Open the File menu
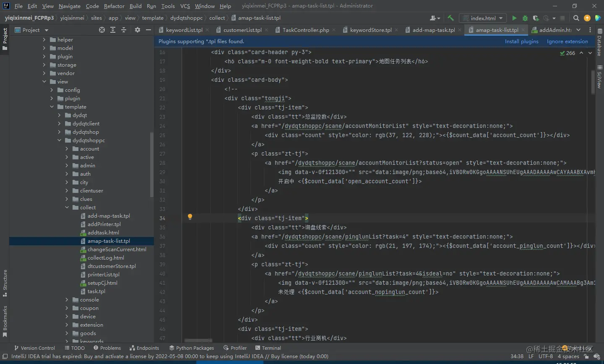 click(x=18, y=6)
